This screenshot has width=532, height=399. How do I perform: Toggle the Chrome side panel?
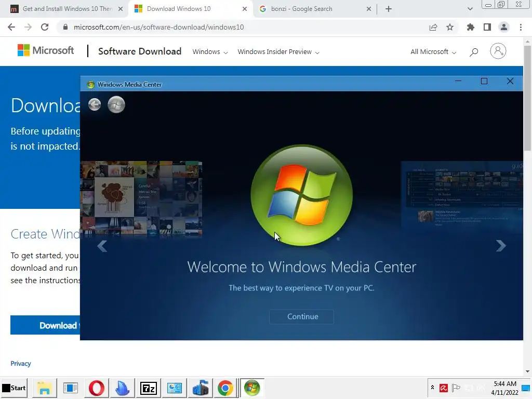[x=487, y=27]
